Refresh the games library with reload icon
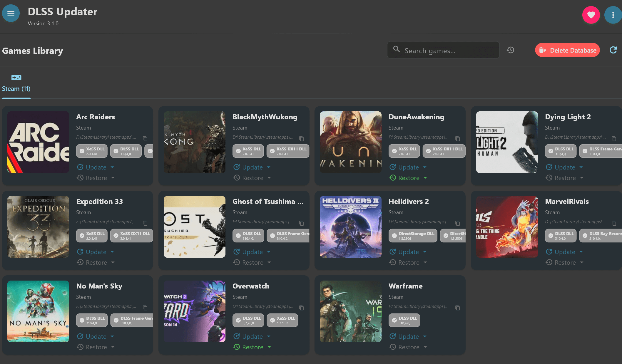Viewport: 622px width, 364px height. click(613, 50)
